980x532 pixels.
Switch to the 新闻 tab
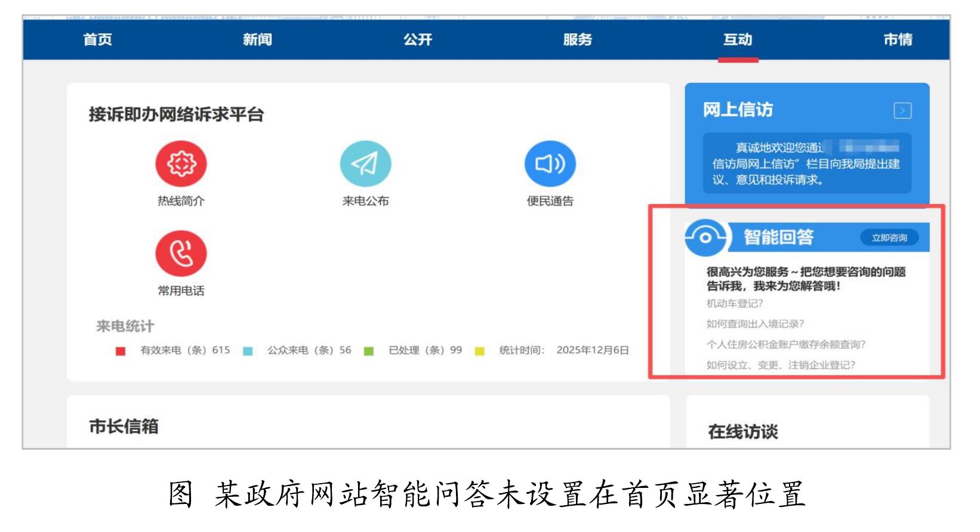click(x=257, y=39)
